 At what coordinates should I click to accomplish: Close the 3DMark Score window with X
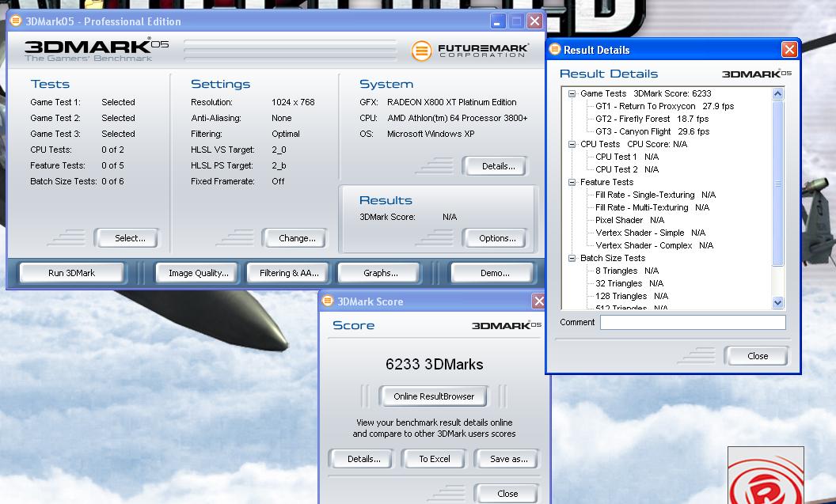pyautogui.click(x=538, y=301)
